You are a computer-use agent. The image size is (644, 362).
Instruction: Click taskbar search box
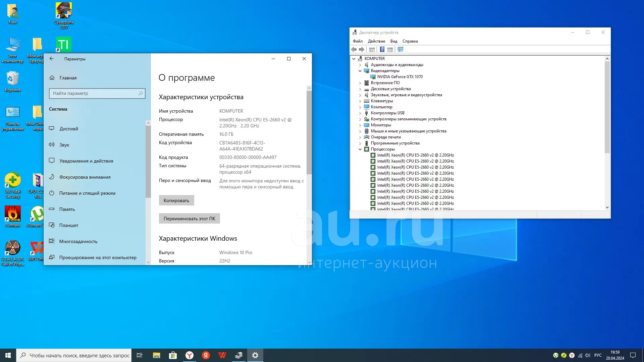(x=74, y=355)
